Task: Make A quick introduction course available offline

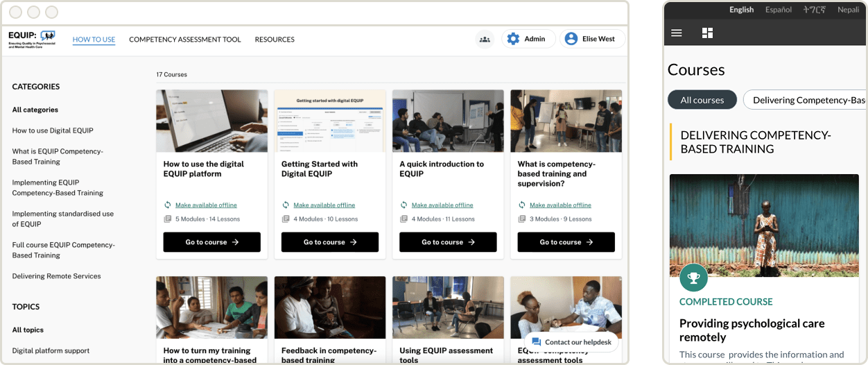Action: [x=442, y=205]
